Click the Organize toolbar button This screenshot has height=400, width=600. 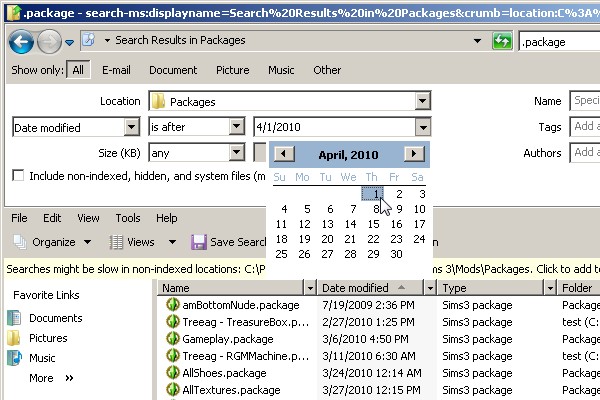[x=52, y=242]
